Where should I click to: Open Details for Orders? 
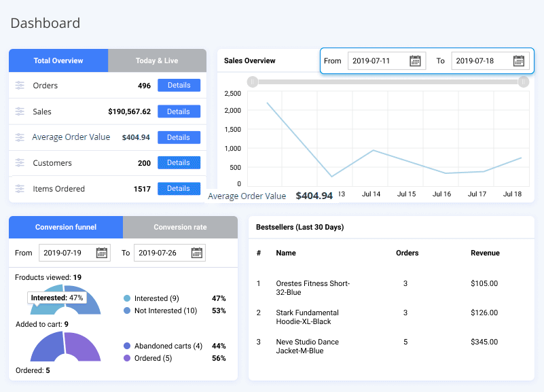tap(179, 86)
